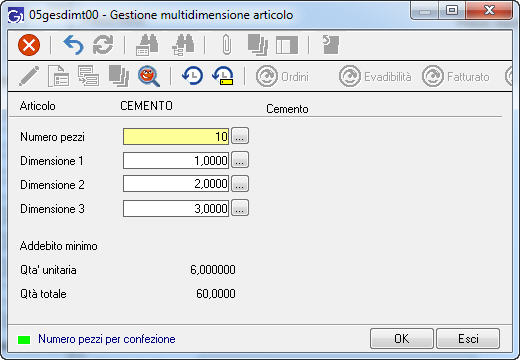
Task: Click the Numero pezzi input field
Action: [176, 137]
